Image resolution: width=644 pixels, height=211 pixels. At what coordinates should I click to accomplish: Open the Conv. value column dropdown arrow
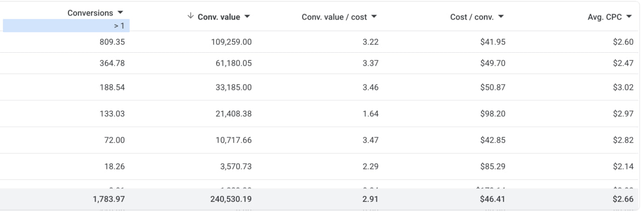247,17
